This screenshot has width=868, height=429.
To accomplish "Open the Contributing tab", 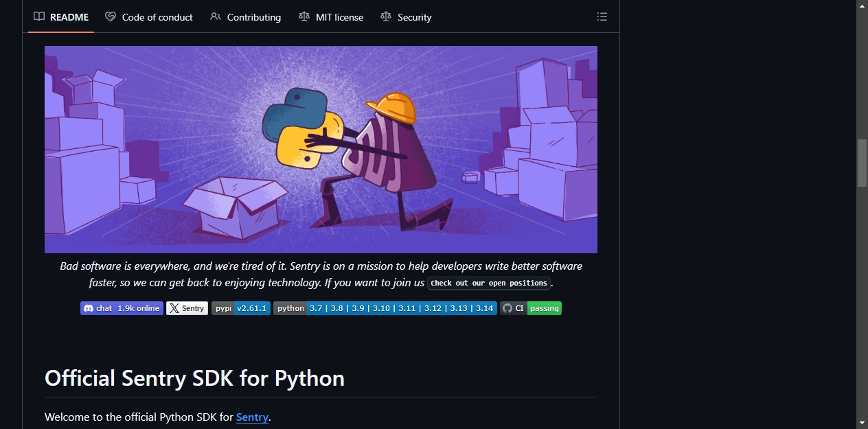I will 245,17.
